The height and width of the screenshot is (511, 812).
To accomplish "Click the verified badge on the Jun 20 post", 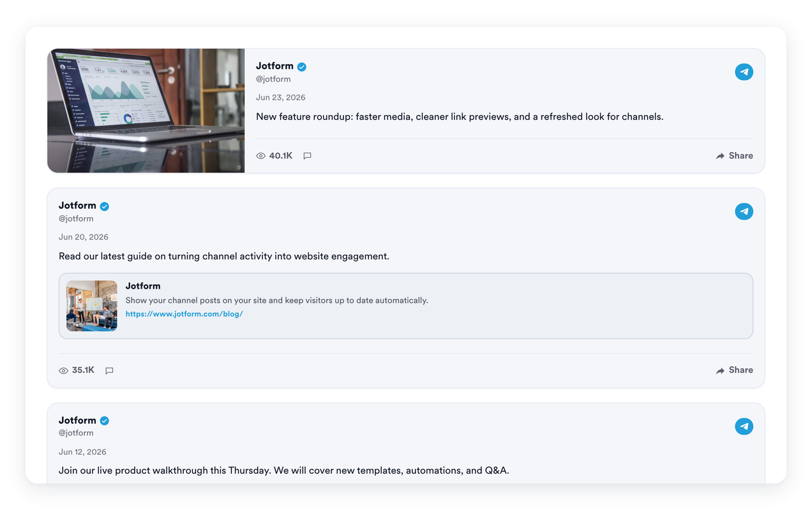I will point(105,206).
